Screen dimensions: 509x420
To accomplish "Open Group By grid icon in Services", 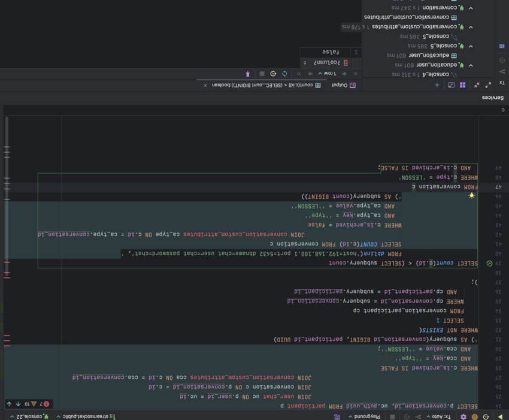I will 462,85.
